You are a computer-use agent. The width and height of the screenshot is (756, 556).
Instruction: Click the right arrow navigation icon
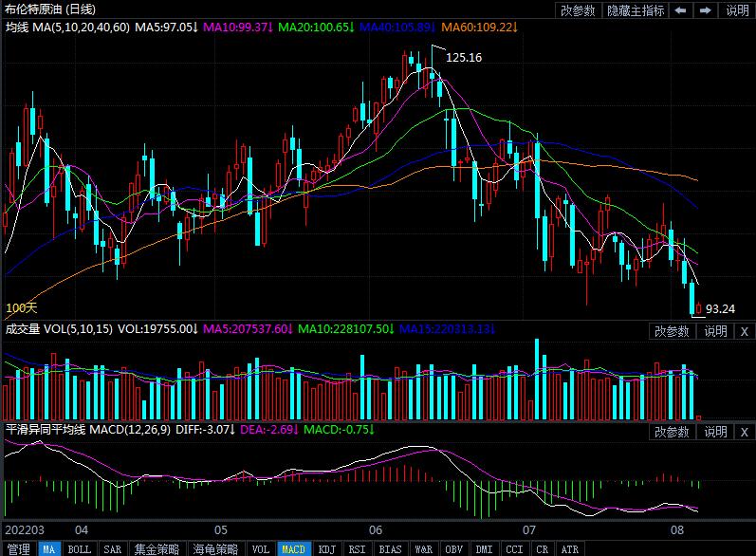click(x=705, y=10)
